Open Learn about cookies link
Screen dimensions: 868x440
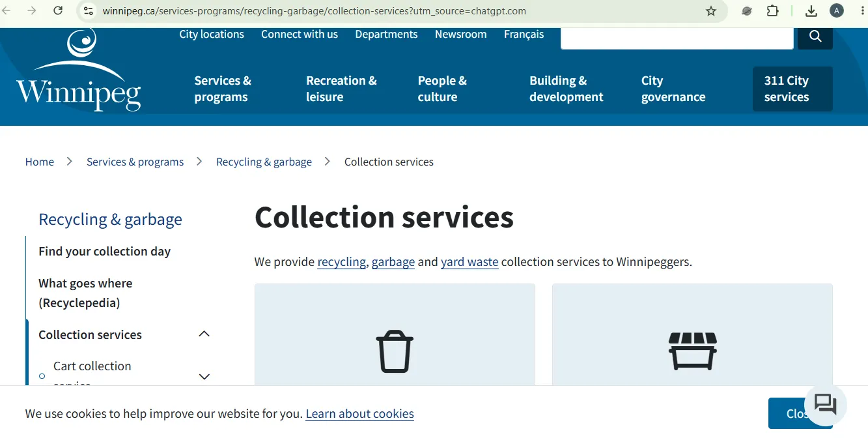(x=359, y=414)
